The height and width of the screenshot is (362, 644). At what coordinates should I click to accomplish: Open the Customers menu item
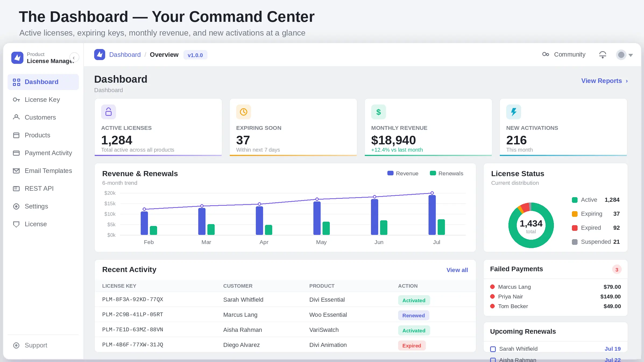(43, 117)
